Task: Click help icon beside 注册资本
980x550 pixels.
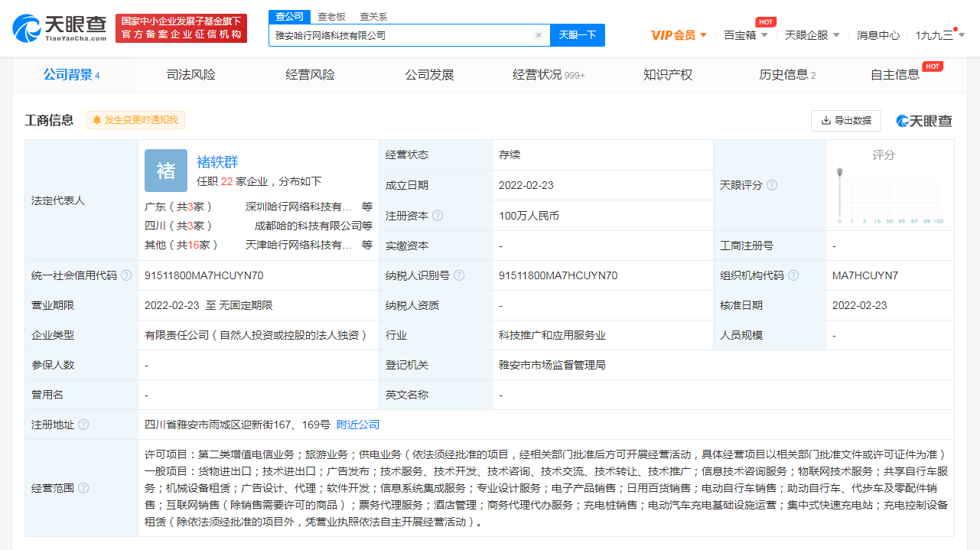Action: click(438, 216)
